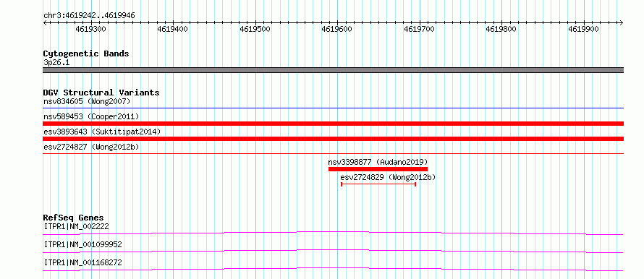Select the ITPR1|NM_001099952 transcript line
644x279 pixels.
333,251
